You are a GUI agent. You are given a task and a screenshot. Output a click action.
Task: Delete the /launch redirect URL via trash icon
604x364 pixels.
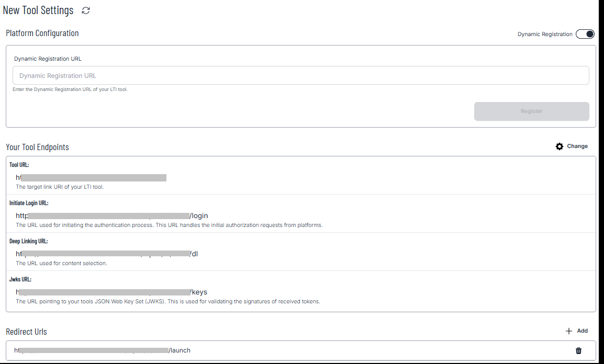coord(578,350)
